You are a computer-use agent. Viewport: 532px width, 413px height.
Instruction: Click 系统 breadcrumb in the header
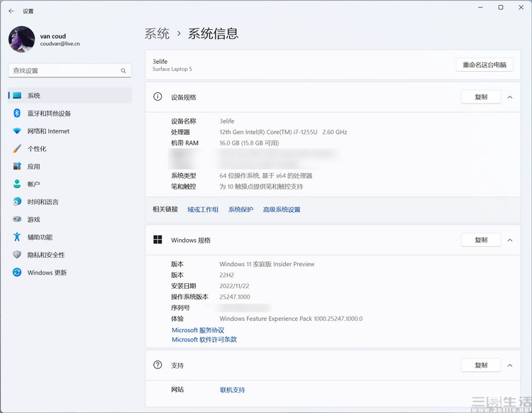[157, 33]
